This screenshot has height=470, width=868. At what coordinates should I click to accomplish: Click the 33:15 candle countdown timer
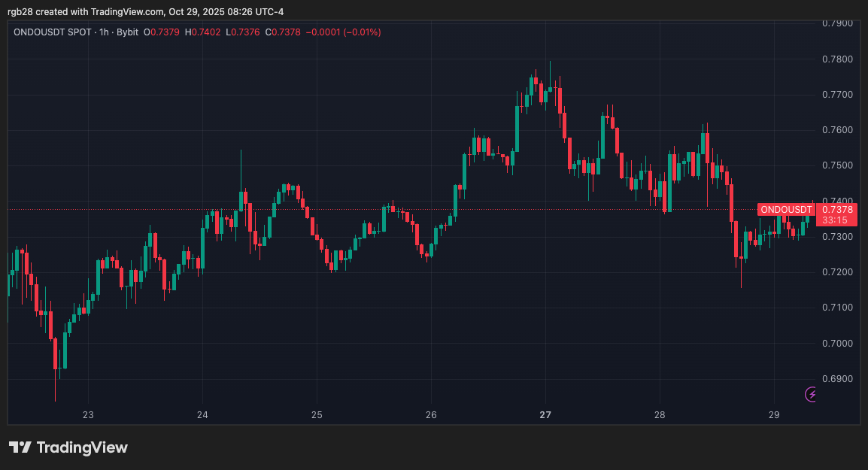(836, 220)
